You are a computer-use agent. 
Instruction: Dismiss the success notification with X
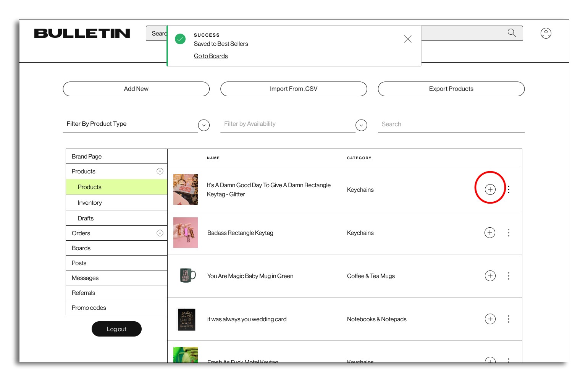click(x=407, y=39)
